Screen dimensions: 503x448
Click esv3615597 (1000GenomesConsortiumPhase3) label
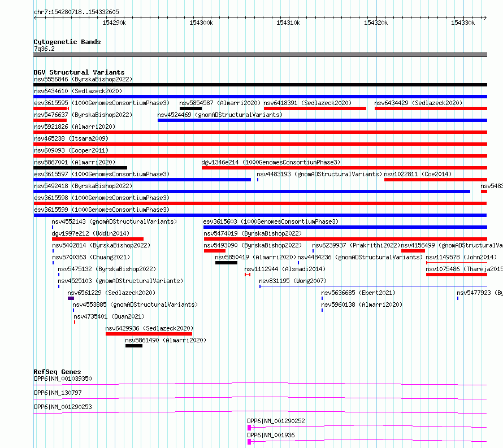102,174
